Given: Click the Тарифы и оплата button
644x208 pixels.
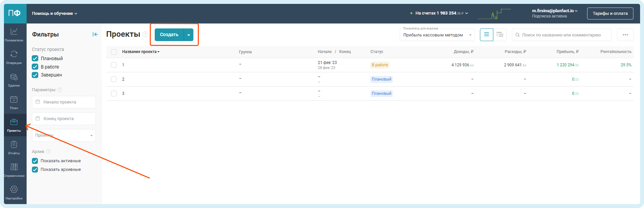Looking at the screenshot, I should [x=610, y=14].
